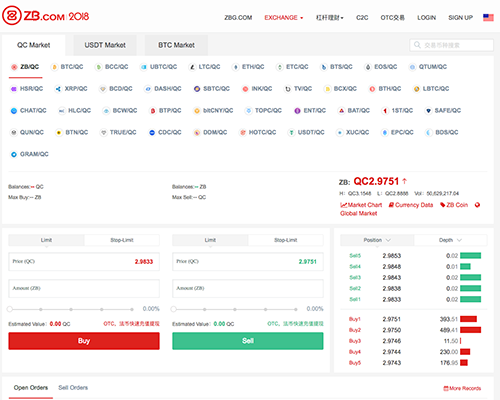Select Stop-Limit tab in the buy panel
Image resolution: width=500 pixels, height=400 pixels.
(x=122, y=240)
